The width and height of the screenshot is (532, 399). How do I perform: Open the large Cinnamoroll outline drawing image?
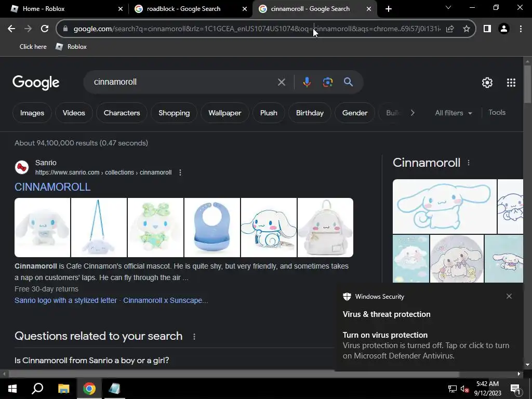pyautogui.click(x=445, y=206)
